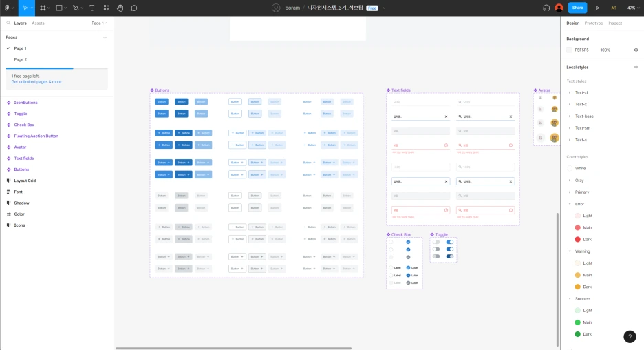The height and width of the screenshot is (350, 644).
Task: Switch to the Prototype tab
Action: click(x=594, y=23)
